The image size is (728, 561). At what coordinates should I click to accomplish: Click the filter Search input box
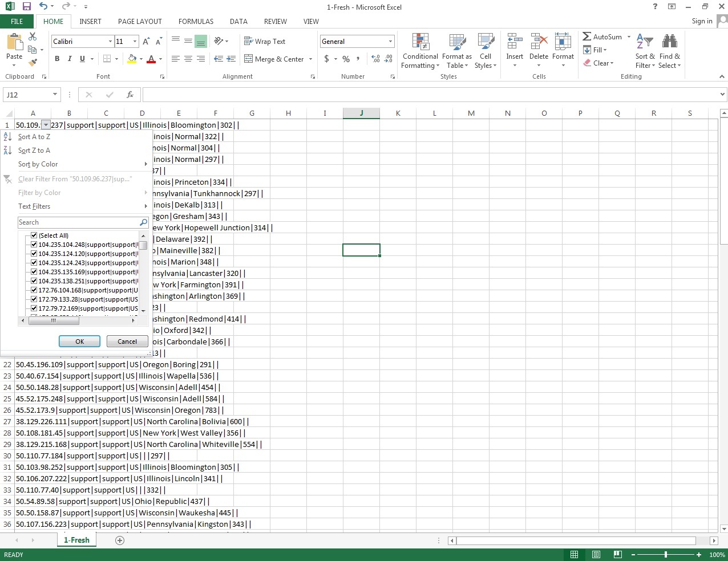[x=78, y=222]
